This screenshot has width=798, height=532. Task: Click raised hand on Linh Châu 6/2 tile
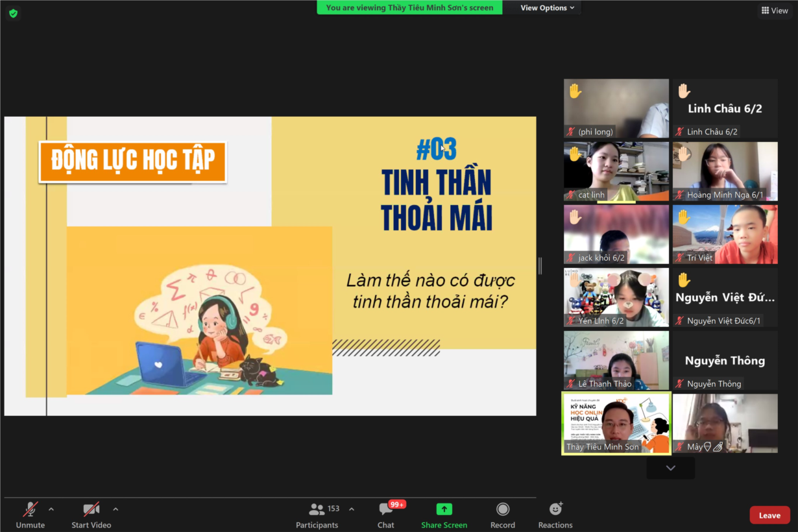coord(684,91)
